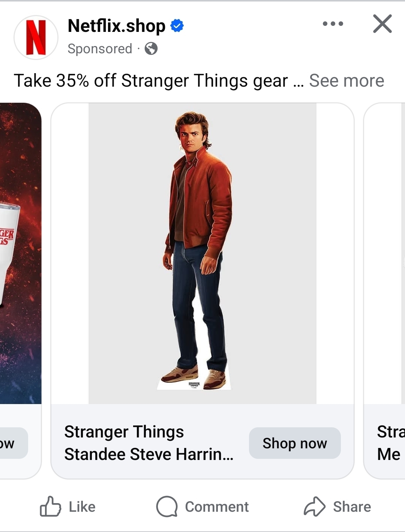This screenshot has height=532, width=405.
Task: Open the Steve Harrington standee image
Action: [x=202, y=253]
